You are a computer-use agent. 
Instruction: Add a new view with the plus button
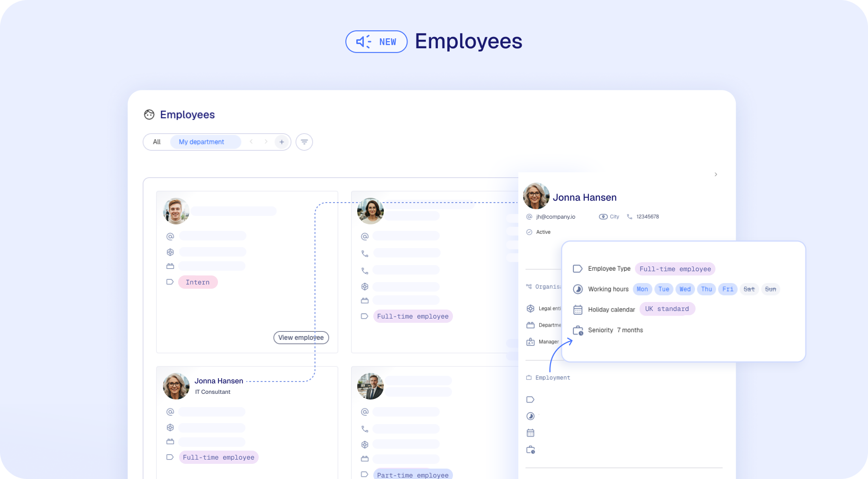pyautogui.click(x=282, y=142)
